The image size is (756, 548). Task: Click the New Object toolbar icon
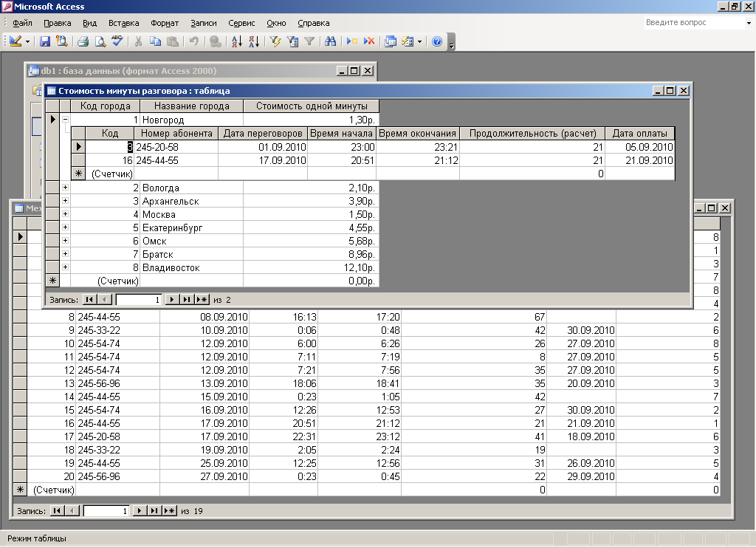tap(408, 41)
